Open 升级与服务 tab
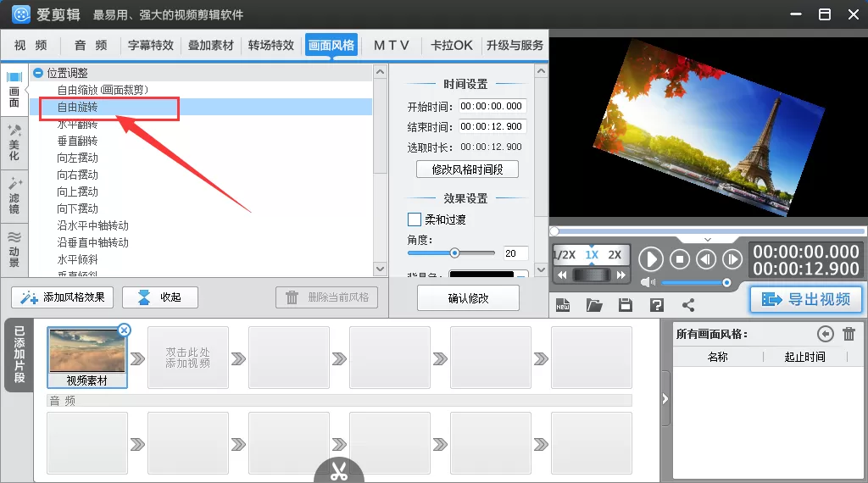This screenshot has width=868, height=483. (515, 46)
